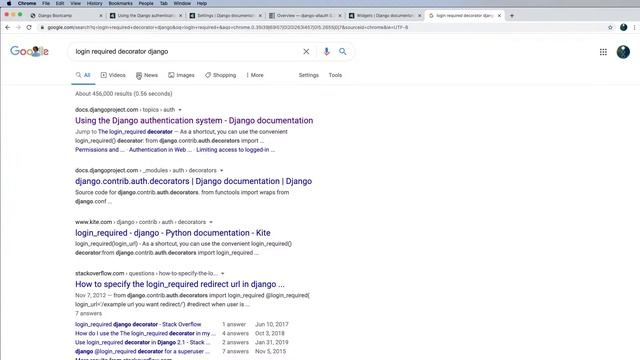Image resolution: width=640 pixels, height=360 pixels.
Task: Open a new tab with plus button
Action: [x=512, y=16]
